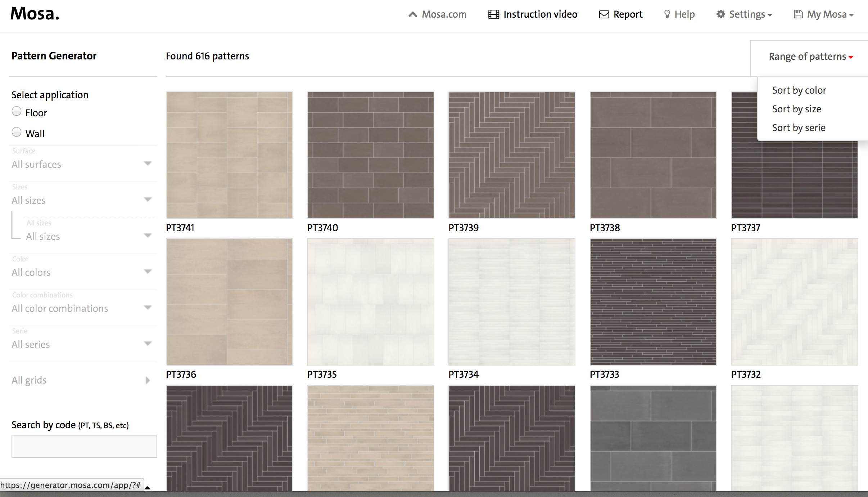Open the first All sizes dropdown
This screenshot has height=497, width=868.
[83, 200]
